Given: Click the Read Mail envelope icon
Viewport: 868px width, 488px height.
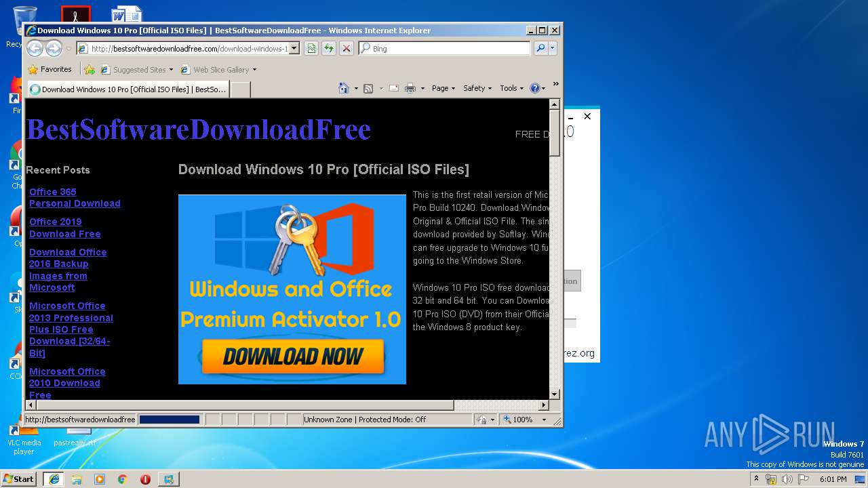Looking at the screenshot, I should (x=393, y=88).
